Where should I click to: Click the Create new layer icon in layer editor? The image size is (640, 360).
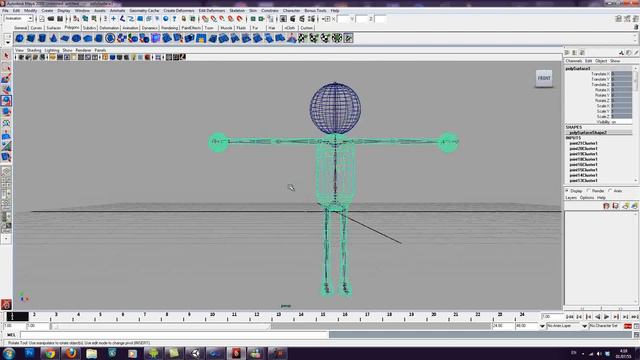(x=625, y=206)
